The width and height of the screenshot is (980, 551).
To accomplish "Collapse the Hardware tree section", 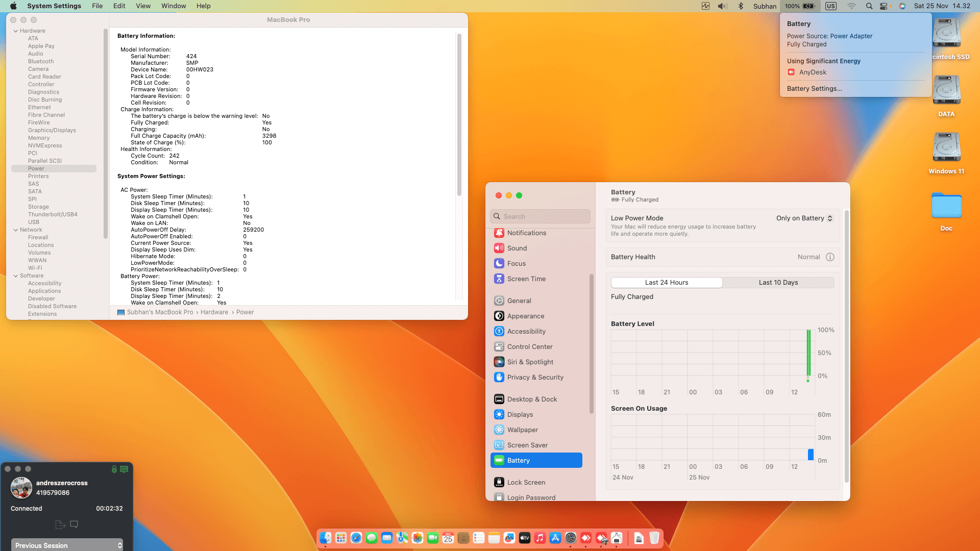I will tap(16, 31).
